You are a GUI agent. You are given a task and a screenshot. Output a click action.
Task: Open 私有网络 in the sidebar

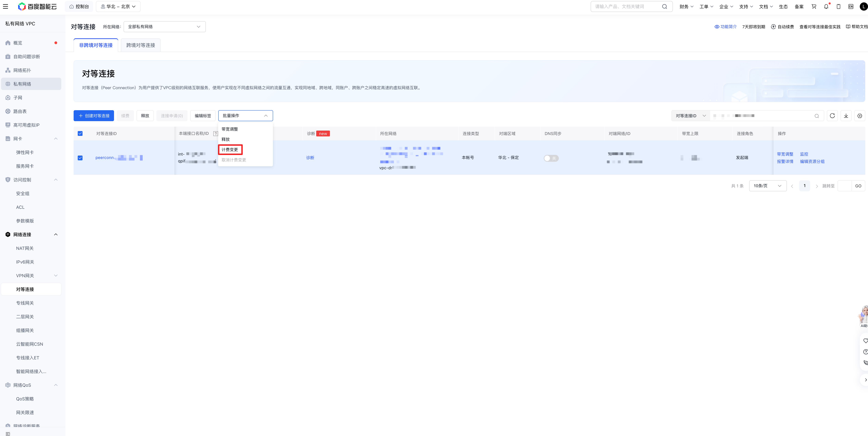[31, 84]
